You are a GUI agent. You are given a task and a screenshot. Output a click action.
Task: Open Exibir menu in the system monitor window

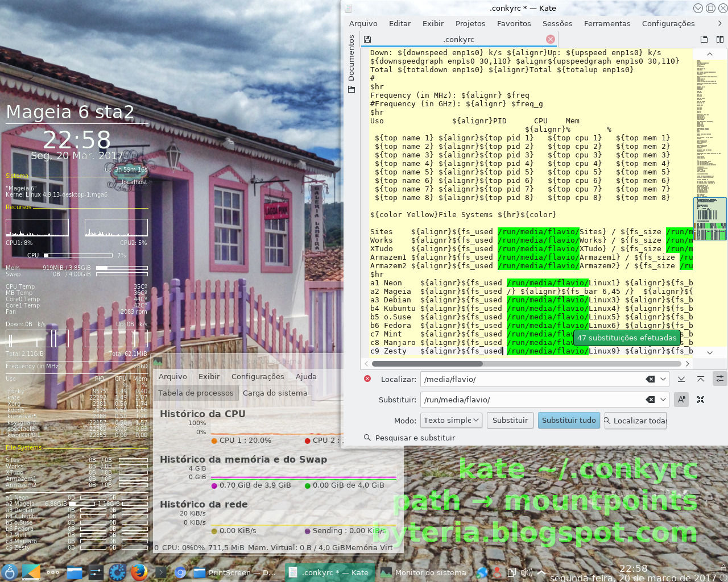[209, 376]
